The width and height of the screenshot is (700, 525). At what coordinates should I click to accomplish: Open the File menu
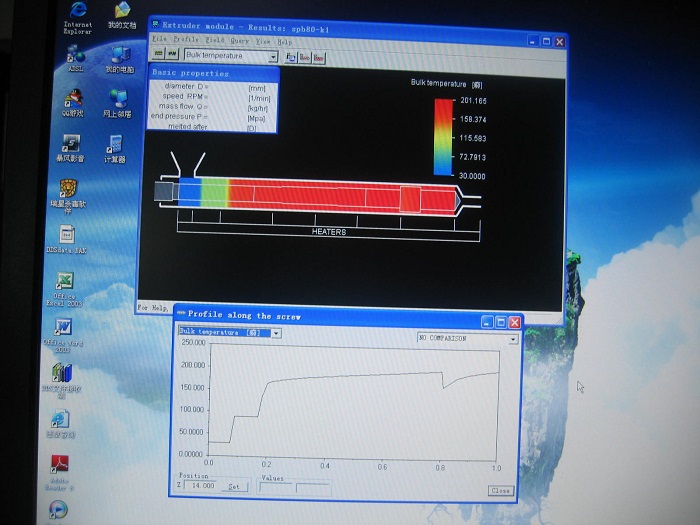pos(159,39)
